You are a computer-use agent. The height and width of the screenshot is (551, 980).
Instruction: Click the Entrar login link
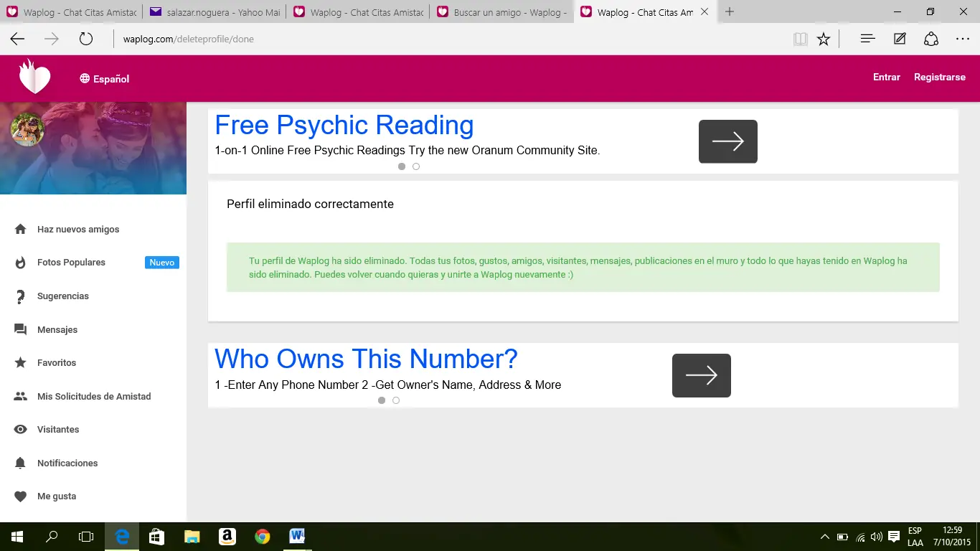click(887, 77)
